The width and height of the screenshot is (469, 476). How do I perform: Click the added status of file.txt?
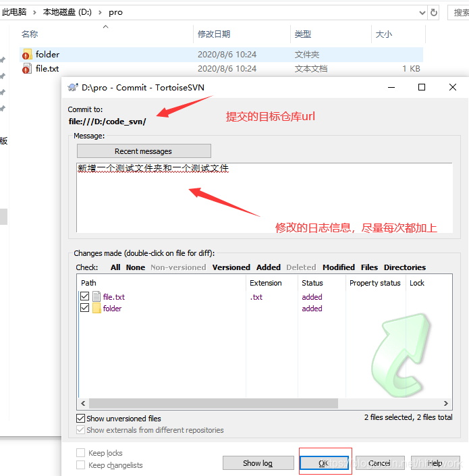click(312, 297)
